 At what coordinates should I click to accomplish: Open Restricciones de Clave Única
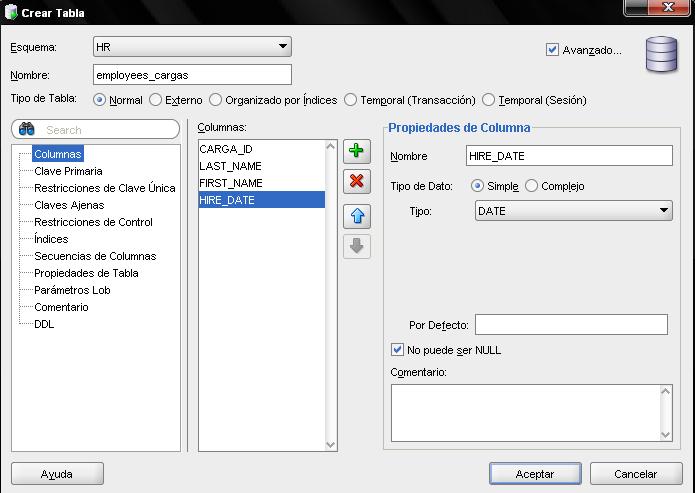pos(105,188)
